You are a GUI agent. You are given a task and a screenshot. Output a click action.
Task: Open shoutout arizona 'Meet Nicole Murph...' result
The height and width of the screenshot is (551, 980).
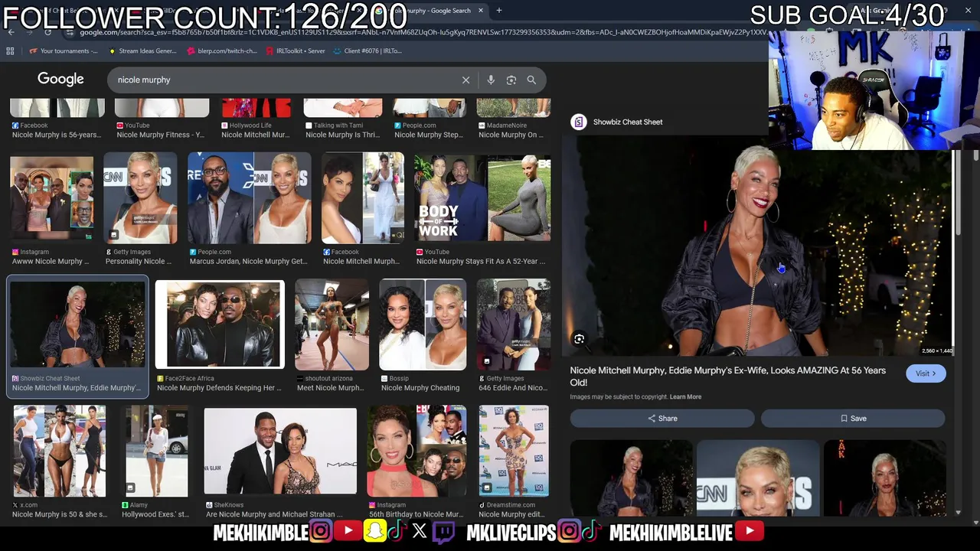332,325
